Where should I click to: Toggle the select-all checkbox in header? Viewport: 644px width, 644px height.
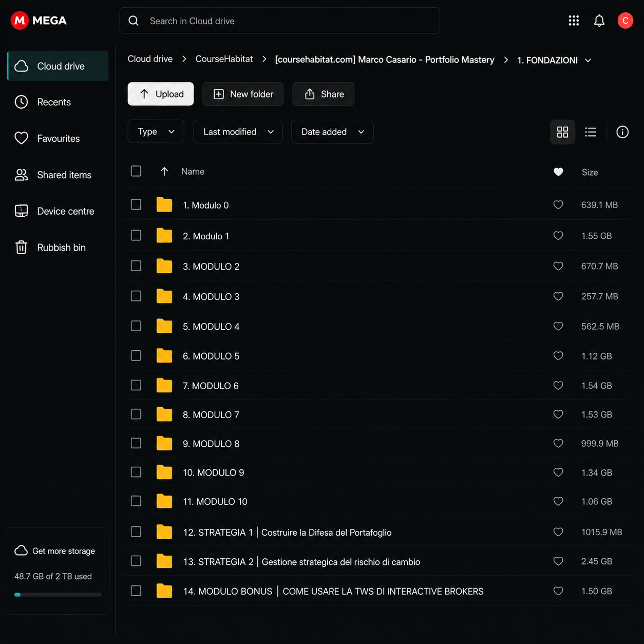(136, 171)
